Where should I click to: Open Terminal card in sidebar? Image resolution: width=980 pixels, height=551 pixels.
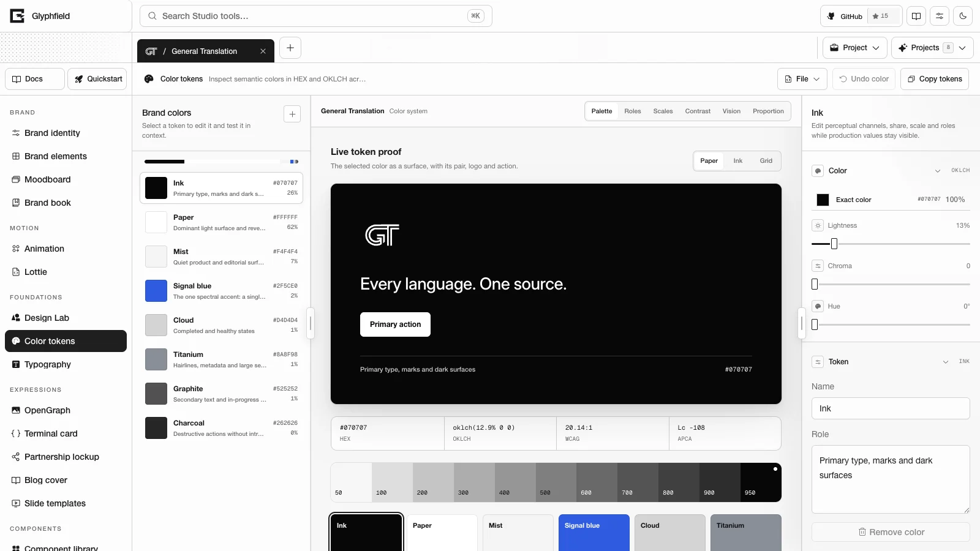click(x=66, y=433)
